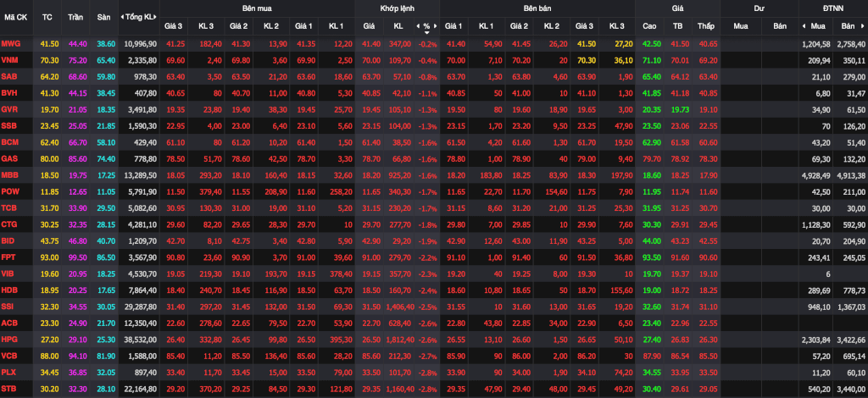
Task: Open the CTG ticker symbol
Action: pos(9,225)
